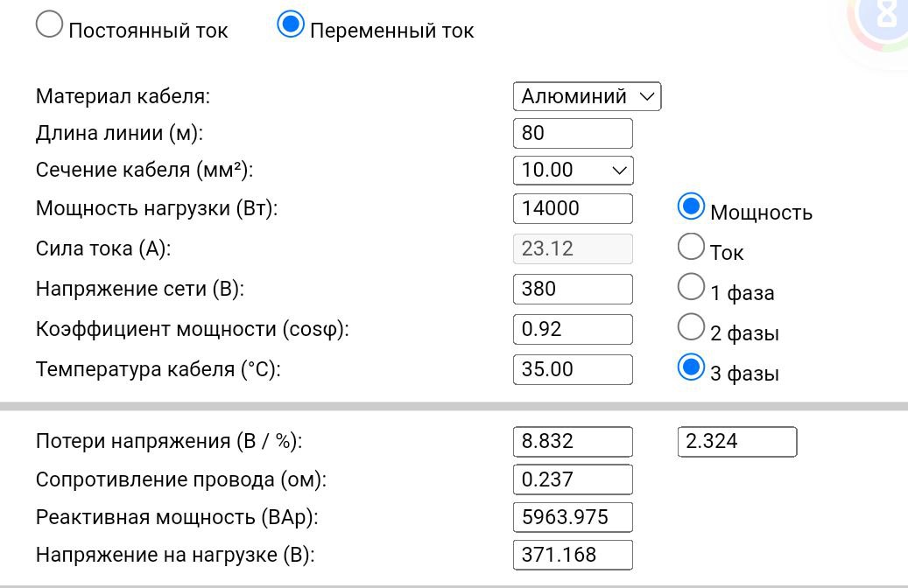Click the line length field showing 80
Image resolution: width=908 pixels, height=588 pixels.
coord(573,133)
